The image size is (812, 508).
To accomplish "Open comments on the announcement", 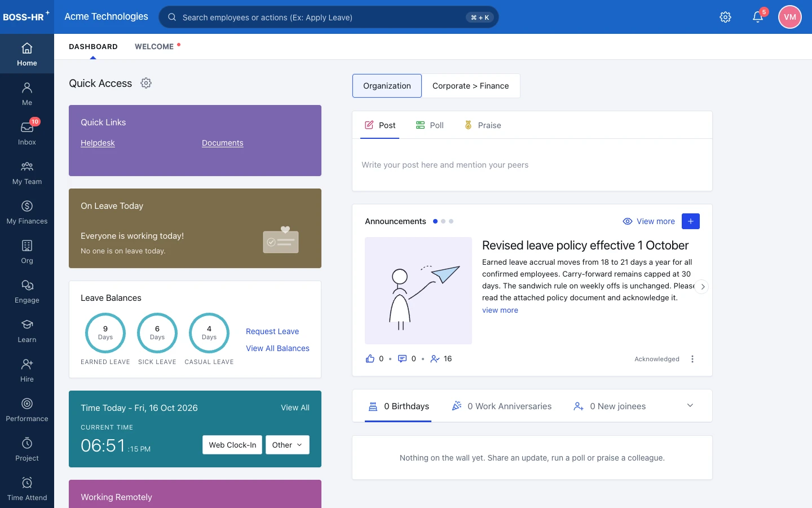I will 403,358.
